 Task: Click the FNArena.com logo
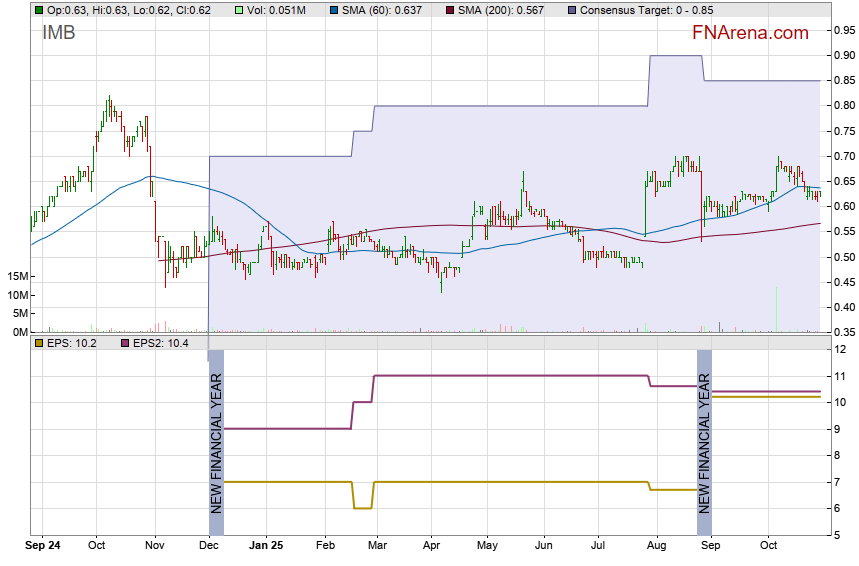pos(750,33)
